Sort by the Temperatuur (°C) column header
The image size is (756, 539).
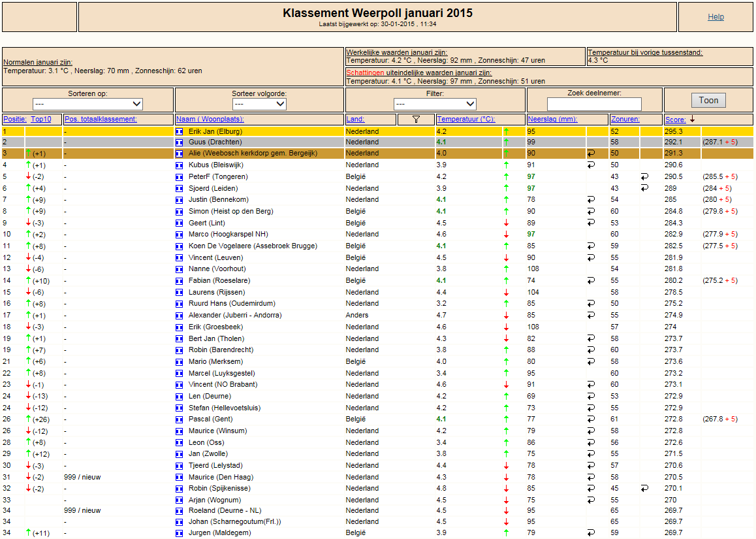tap(465, 119)
